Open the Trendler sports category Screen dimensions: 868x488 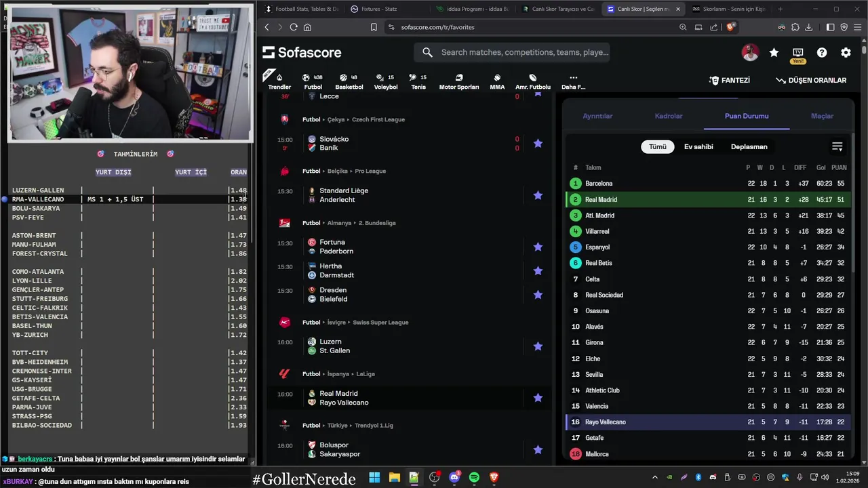279,81
